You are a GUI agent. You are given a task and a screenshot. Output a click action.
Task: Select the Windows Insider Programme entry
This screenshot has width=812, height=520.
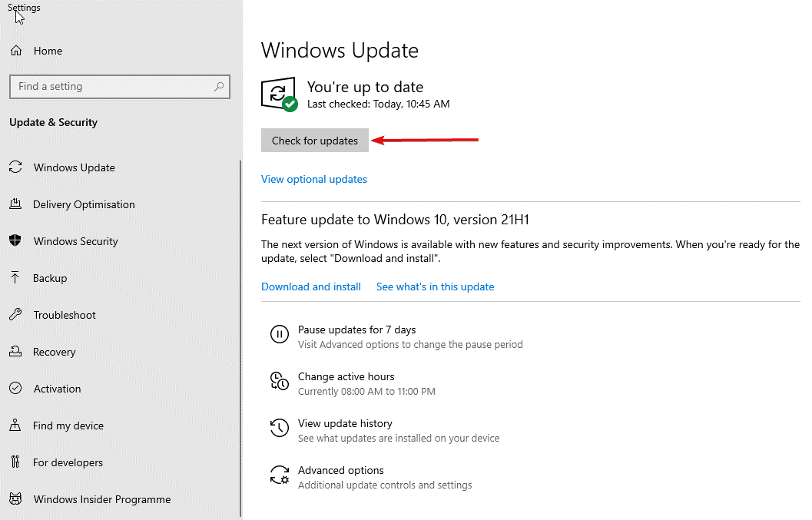pos(101,499)
